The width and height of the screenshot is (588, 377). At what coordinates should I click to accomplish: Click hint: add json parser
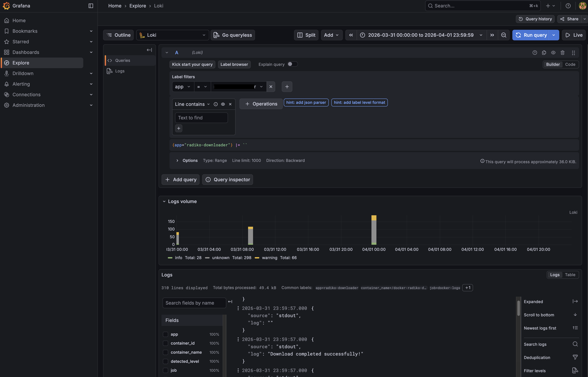306,102
